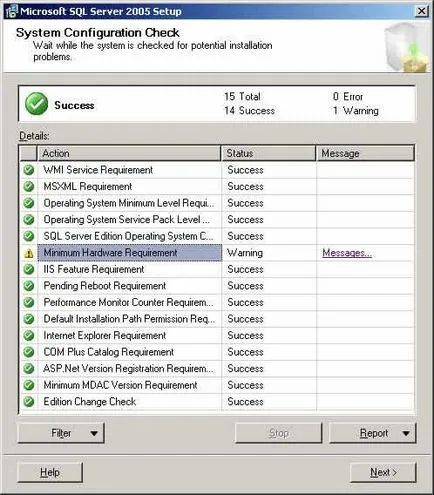Click the check icon for Default Installation Path Permission
Image resolution: width=434 pixels, height=495 pixels.
[x=29, y=319]
